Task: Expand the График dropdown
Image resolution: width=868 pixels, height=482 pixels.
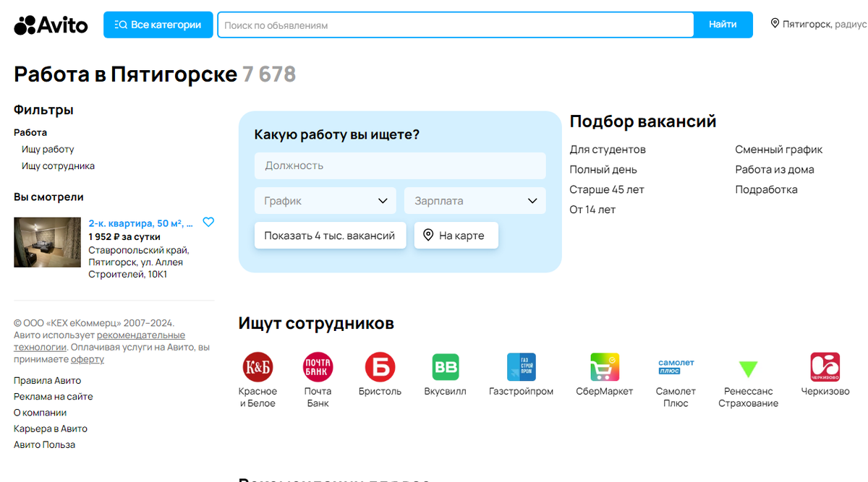Action: click(325, 201)
